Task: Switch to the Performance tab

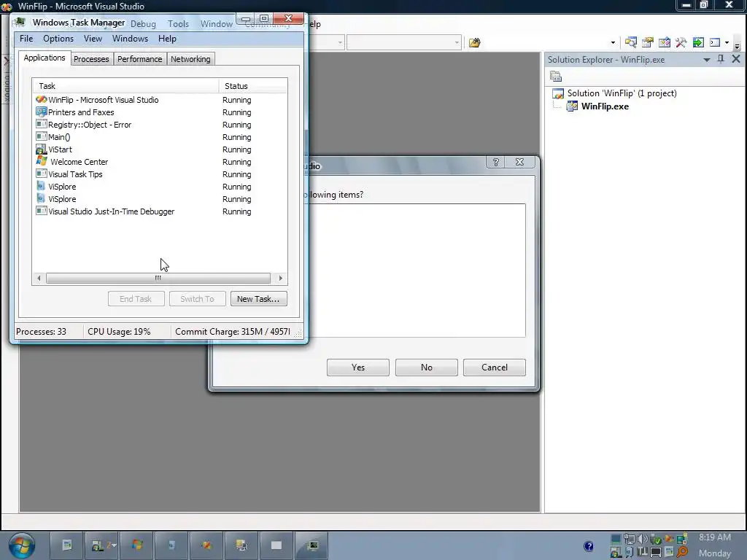Action: pyautogui.click(x=139, y=59)
